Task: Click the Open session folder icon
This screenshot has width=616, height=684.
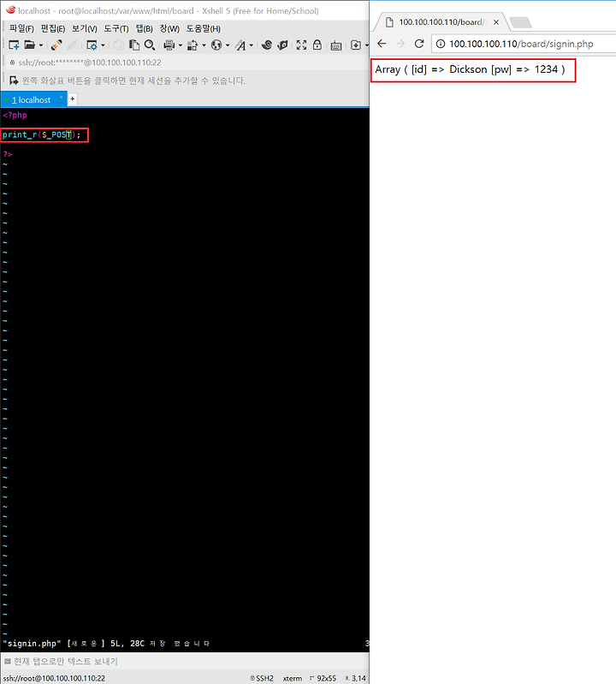Action: (x=30, y=45)
